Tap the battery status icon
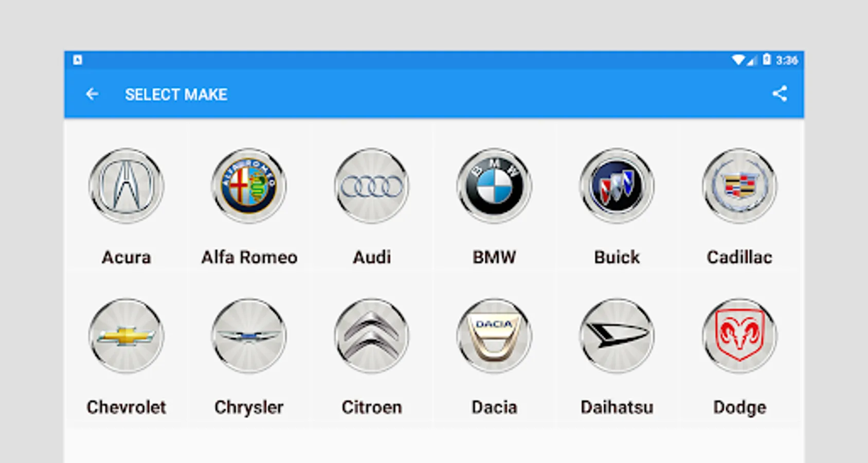The width and height of the screenshot is (868, 463). (x=767, y=60)
